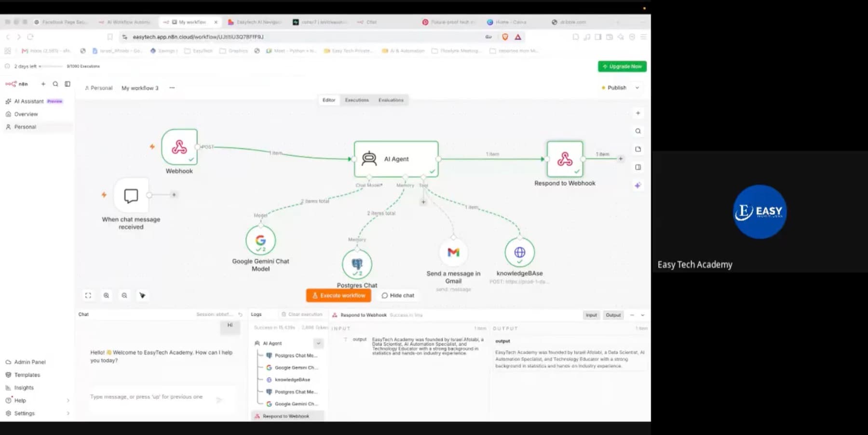Select the Google Gemini Chat Model node

pos(260,240)
